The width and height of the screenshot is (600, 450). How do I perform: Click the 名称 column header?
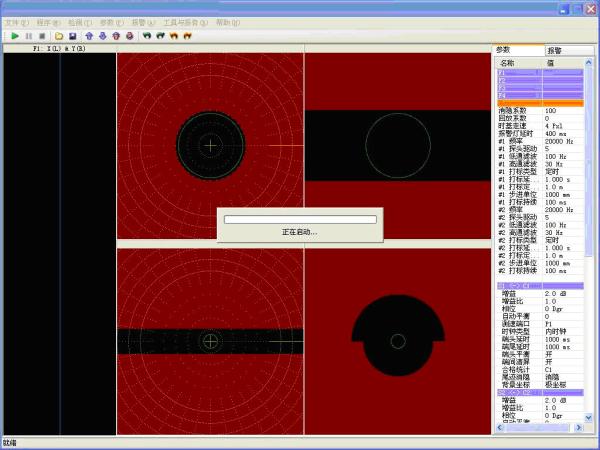pyautogui.click(x=519, y=63)
